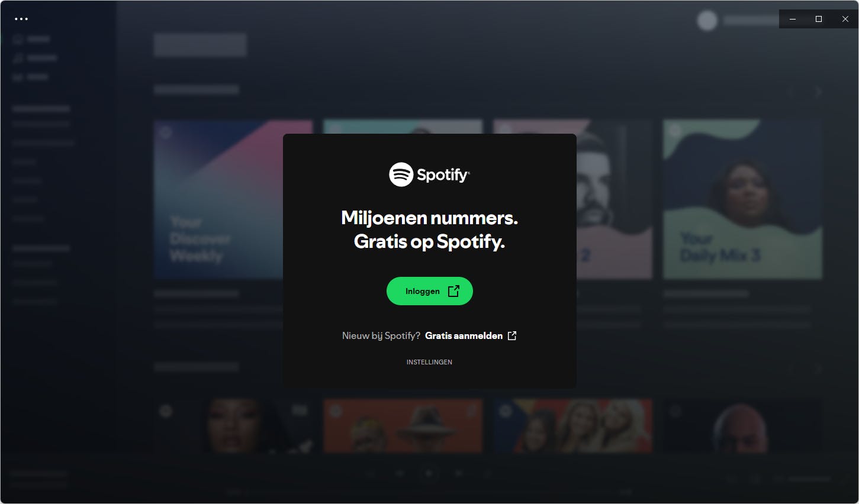This screenshot has width=859, height=504.
Task: Maximize the Spotify window
Action: (819, 19)
